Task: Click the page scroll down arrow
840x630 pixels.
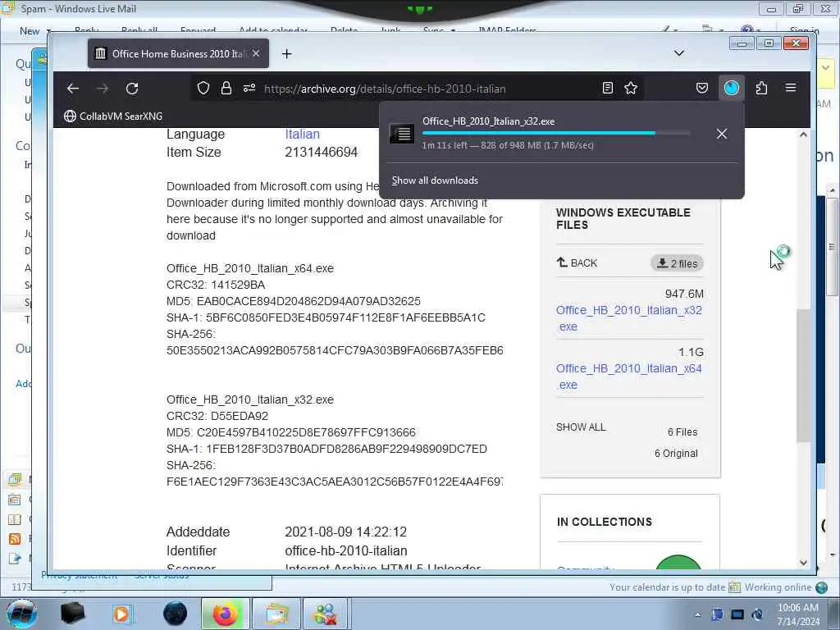Action: (803, 563)
